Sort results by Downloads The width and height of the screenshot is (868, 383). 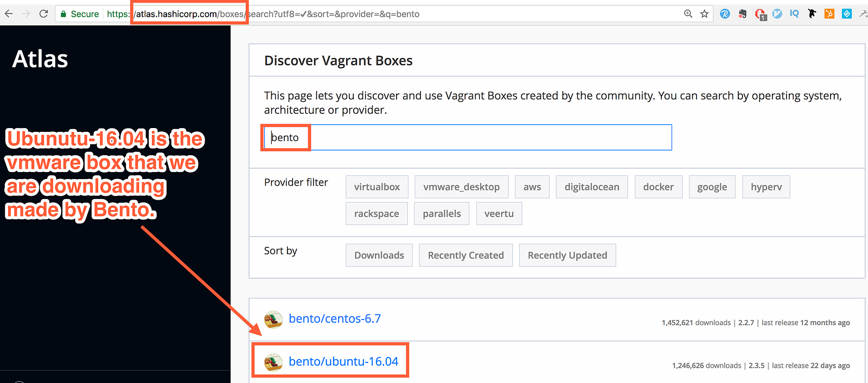[379, 256]
